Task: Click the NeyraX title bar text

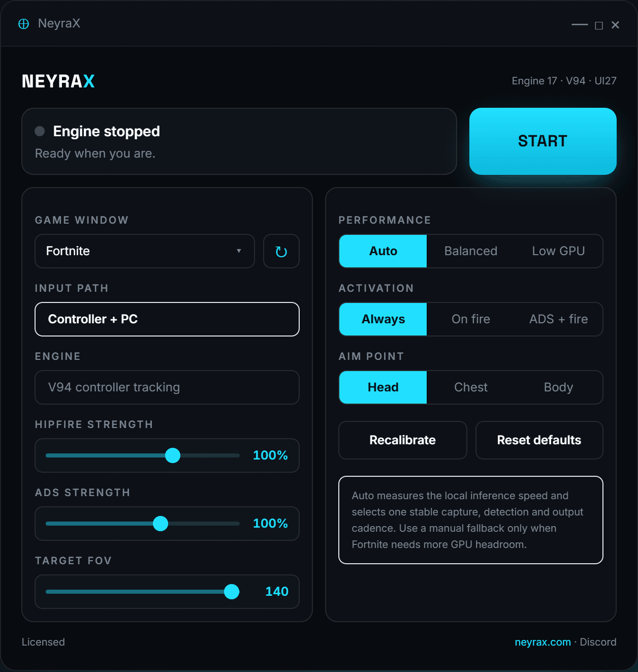Action: click(x=59, y=24)
